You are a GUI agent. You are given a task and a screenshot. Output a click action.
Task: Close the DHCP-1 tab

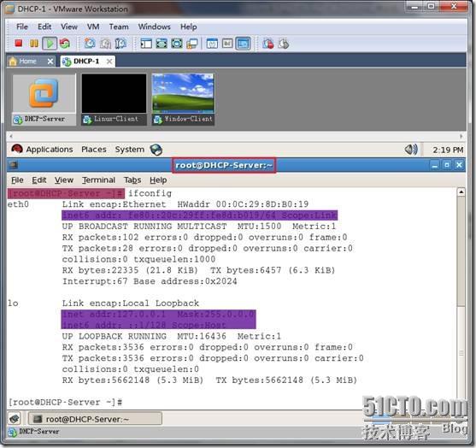tap(109, 62)
